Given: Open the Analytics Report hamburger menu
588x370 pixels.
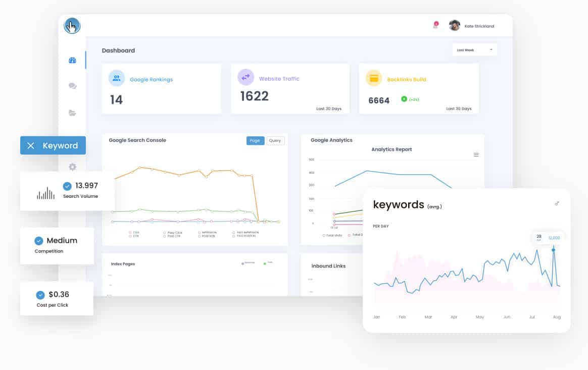Looking at the screenshot, I should click(x=476, y=155).
